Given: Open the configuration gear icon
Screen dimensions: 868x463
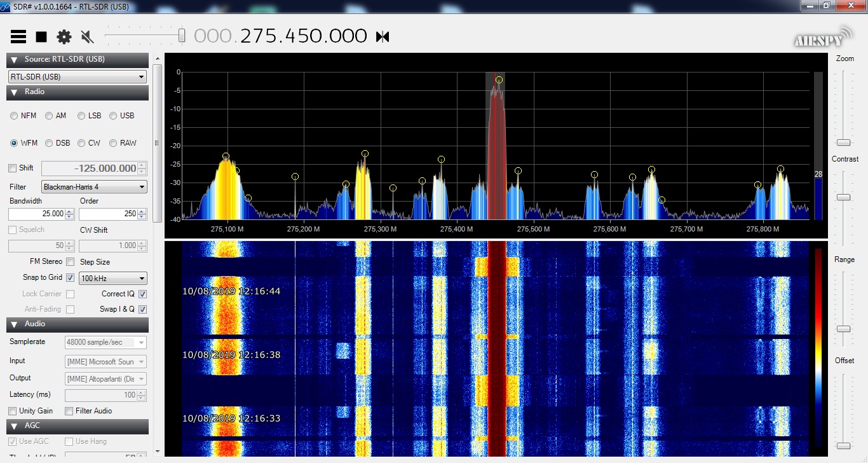Looking at the screenshot, I should tap(64, 36).
